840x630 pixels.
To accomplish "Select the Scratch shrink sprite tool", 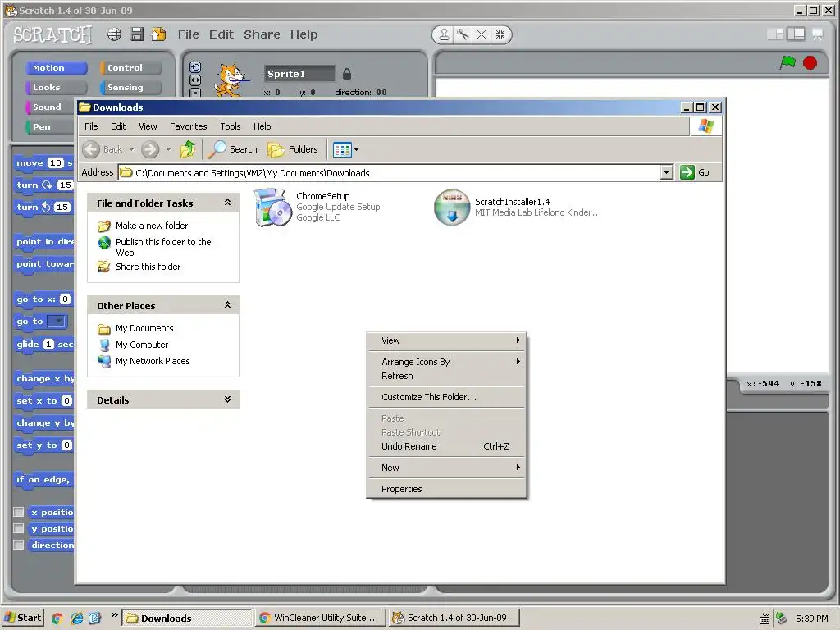I will [500, 34].
